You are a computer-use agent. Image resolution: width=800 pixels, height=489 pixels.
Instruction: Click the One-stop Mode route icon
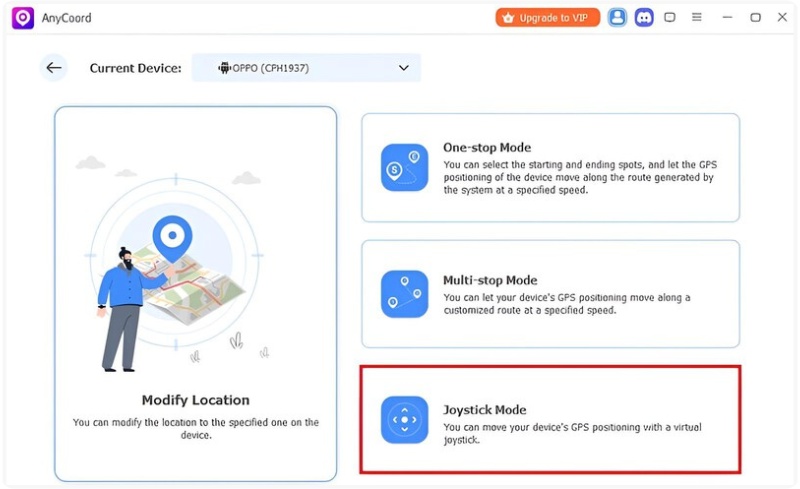[404, 168]
